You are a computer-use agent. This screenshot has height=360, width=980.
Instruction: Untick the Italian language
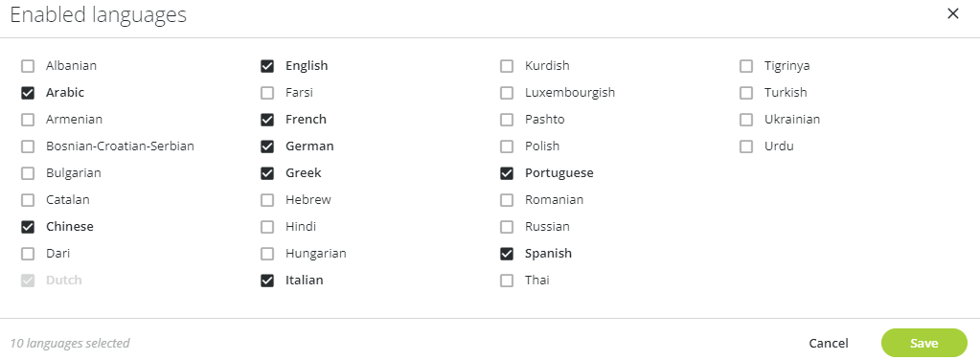(x=267, y=281)
